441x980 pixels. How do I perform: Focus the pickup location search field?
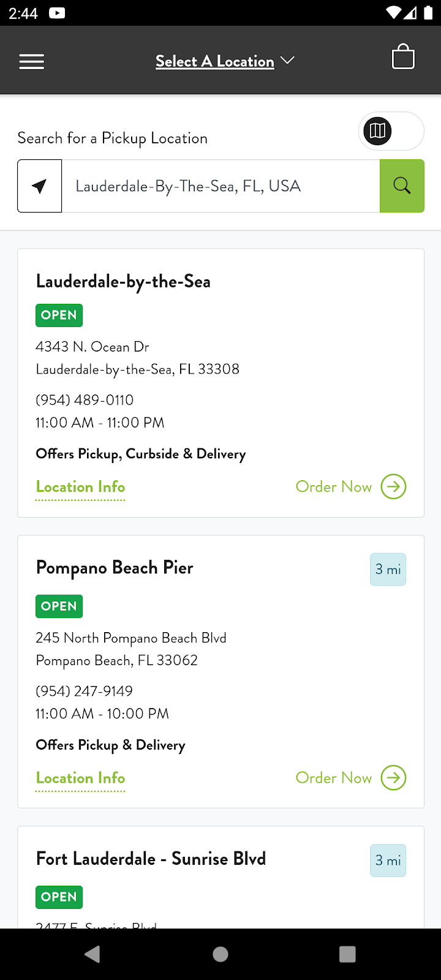[221, 186]
